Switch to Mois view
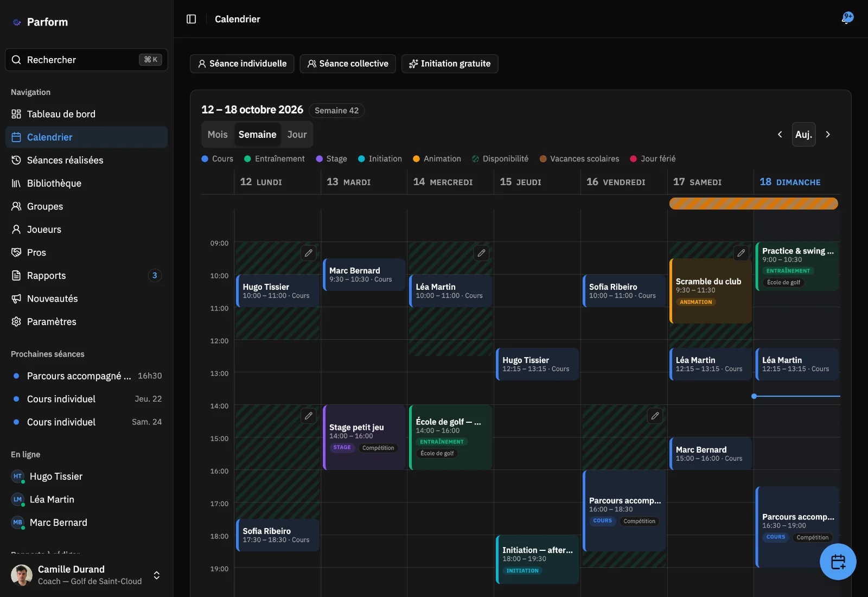868x597 pixels. pyautogui.click(x=218, y=135)
